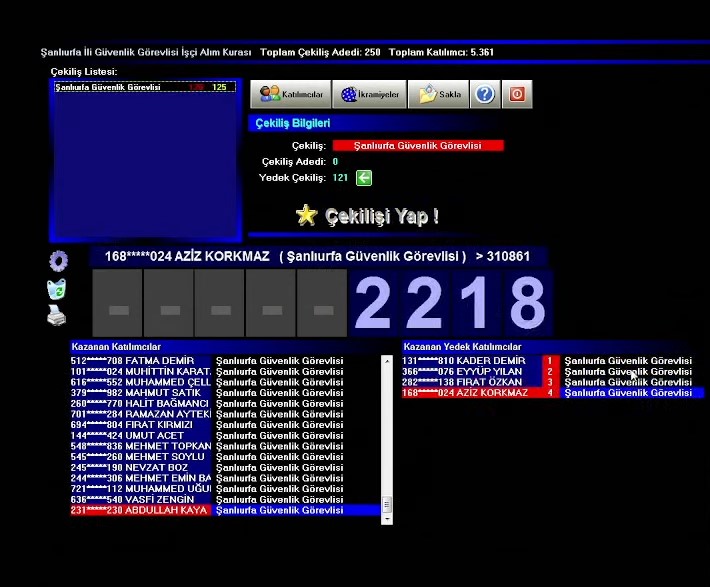The image size is (710, 587).
Task: Select Şanlıurfa Güvenlik Görevlisi in Çekiliş Listesi
Action: [108, 87]
